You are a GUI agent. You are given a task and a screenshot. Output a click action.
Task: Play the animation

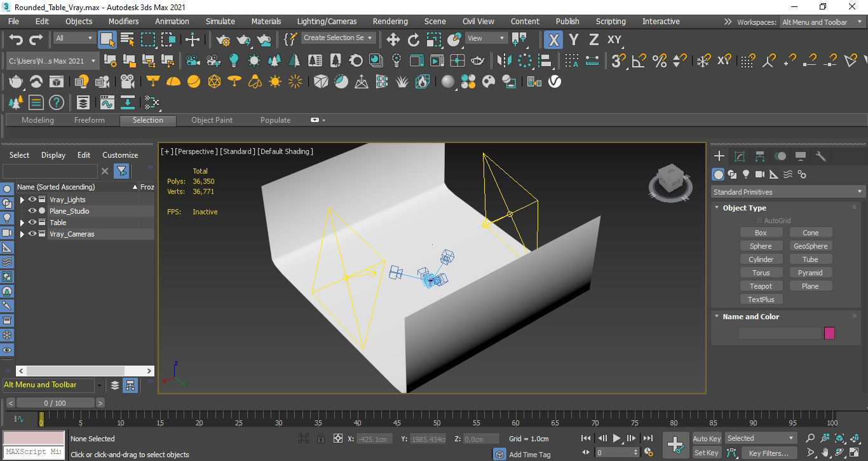(x=616, y=438)
